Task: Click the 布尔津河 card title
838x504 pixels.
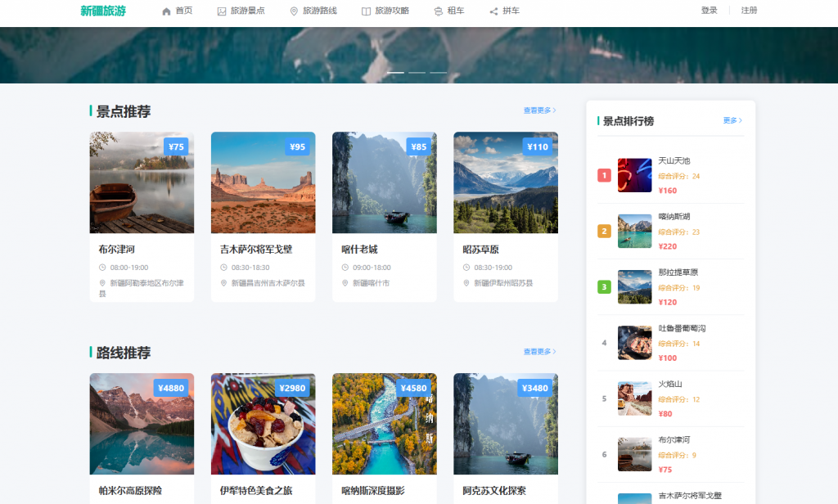Action: (x=116, y=249)
